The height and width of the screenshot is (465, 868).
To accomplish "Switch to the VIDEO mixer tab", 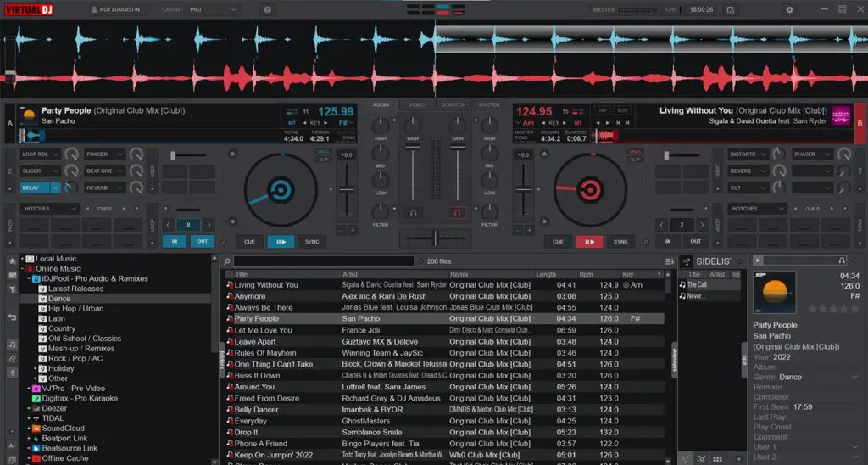I will [x=417, y=104].
